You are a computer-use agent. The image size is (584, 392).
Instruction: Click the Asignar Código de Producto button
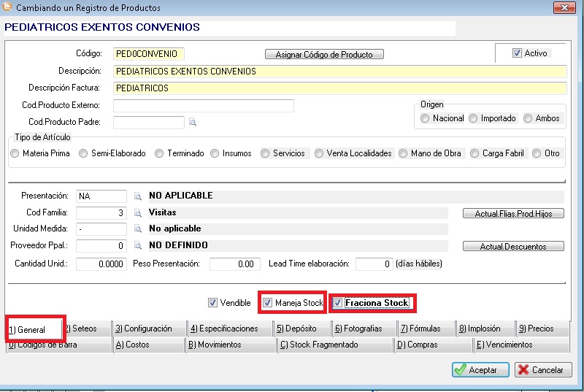click(x=323, y=55)
